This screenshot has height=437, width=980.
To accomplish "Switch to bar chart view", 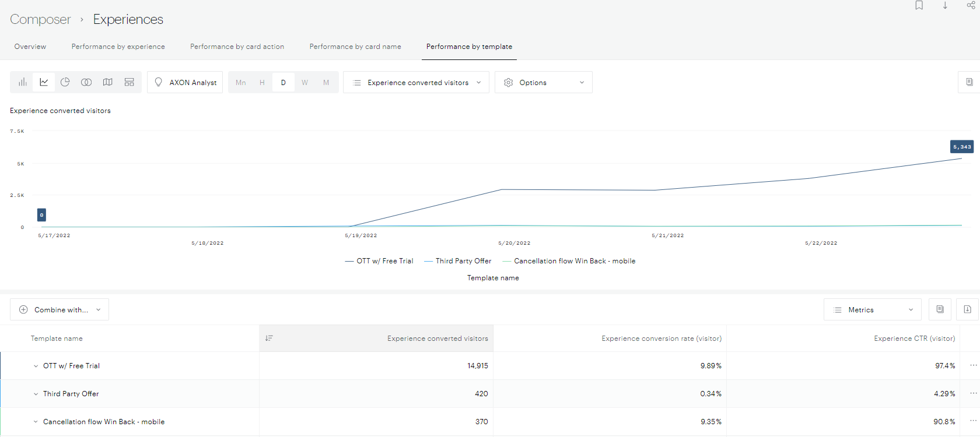I will [23, 82].
